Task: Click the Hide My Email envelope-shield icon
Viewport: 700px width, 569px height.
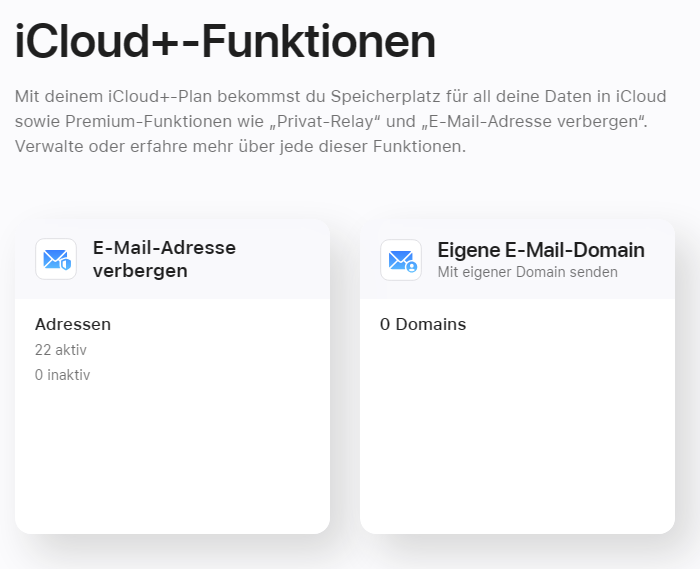Action: 56,260
